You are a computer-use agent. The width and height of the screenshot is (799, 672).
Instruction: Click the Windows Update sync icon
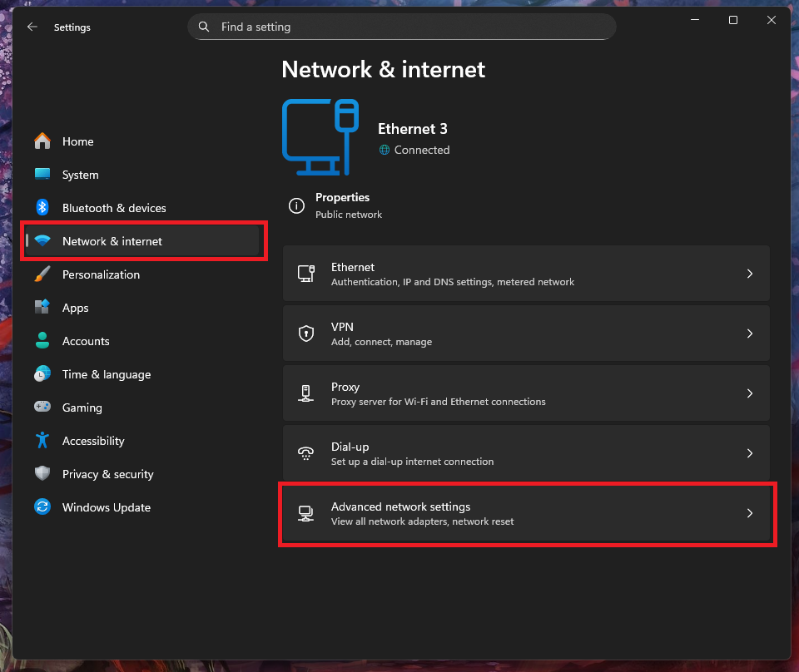coord(42,507)
